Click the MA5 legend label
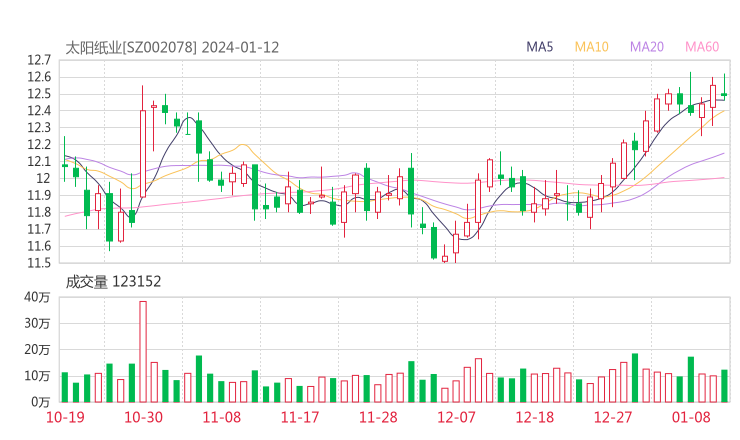The image size is (740, 440). click(539, 47)
